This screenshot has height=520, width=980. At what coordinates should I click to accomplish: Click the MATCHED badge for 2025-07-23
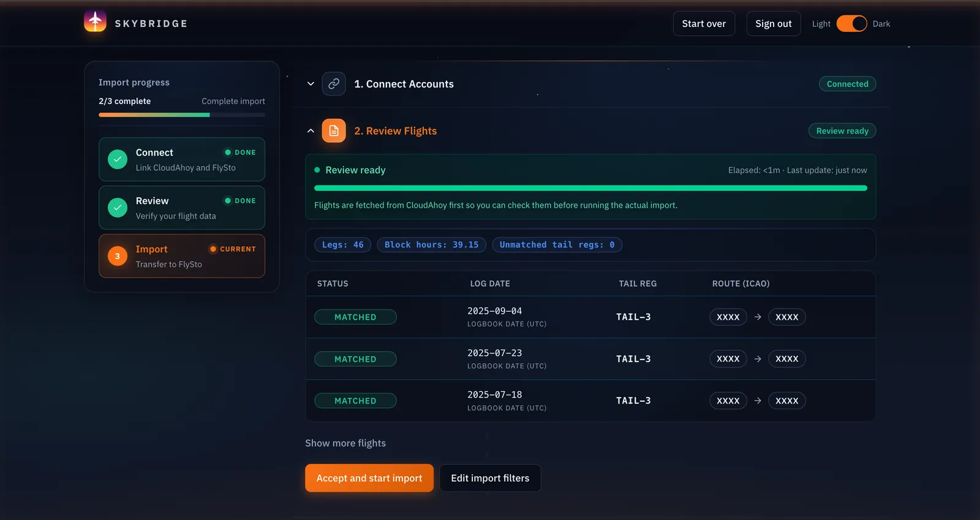355,359
